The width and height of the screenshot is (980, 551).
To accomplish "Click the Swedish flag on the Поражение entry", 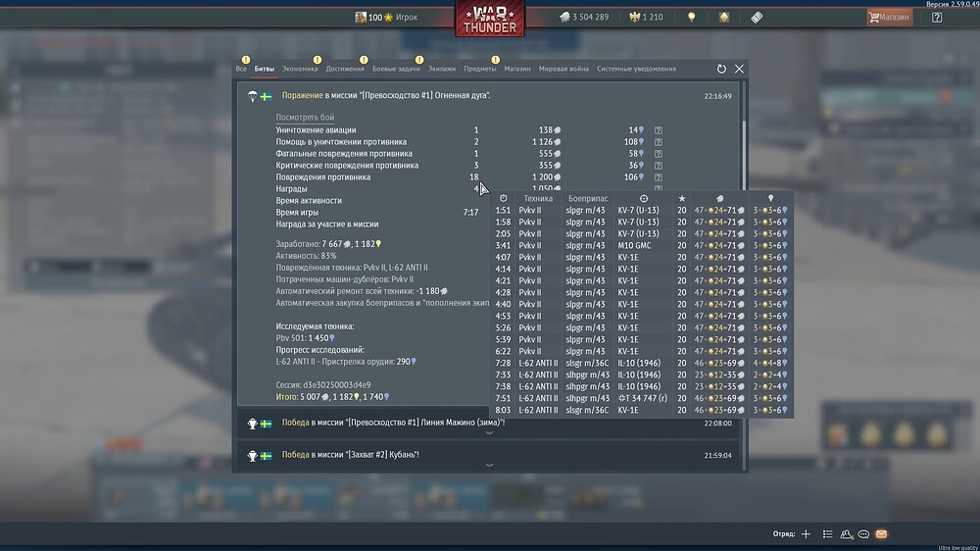I will point(267,96).
